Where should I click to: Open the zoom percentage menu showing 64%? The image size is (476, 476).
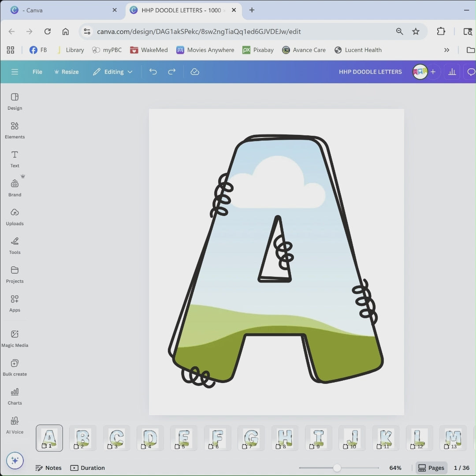[395, 468]
